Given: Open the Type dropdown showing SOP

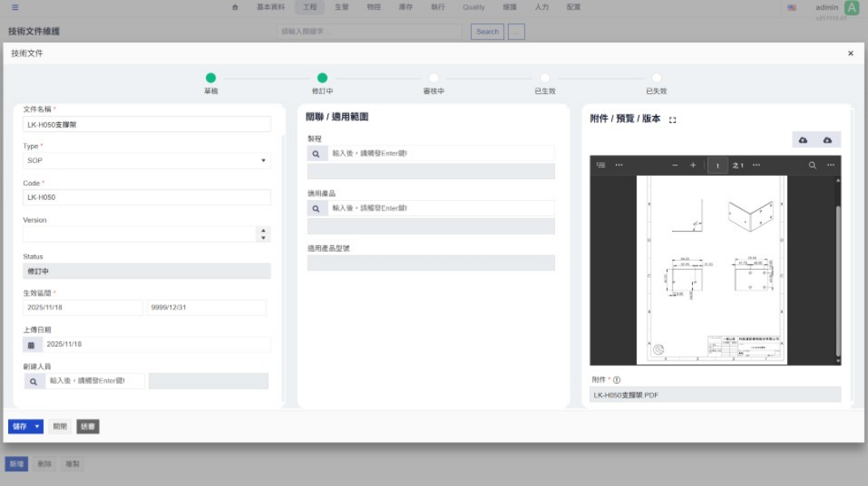Looking at the screenshot, I should [x=147, y=160].
